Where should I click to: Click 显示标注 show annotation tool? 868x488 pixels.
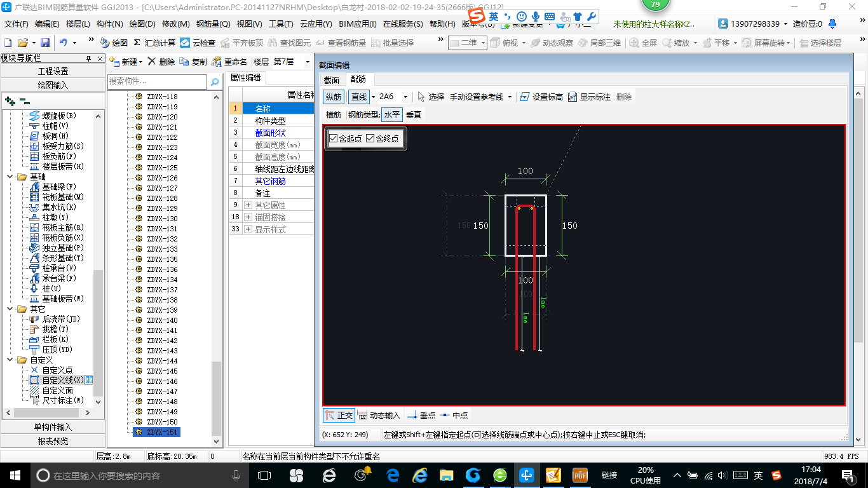(x=589, y=97)
